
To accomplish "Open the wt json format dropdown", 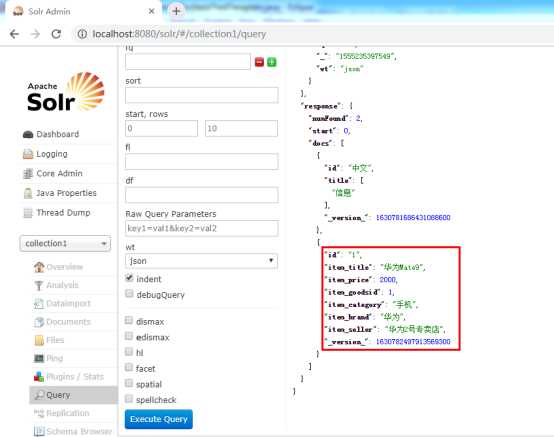I will coord(201,261).
